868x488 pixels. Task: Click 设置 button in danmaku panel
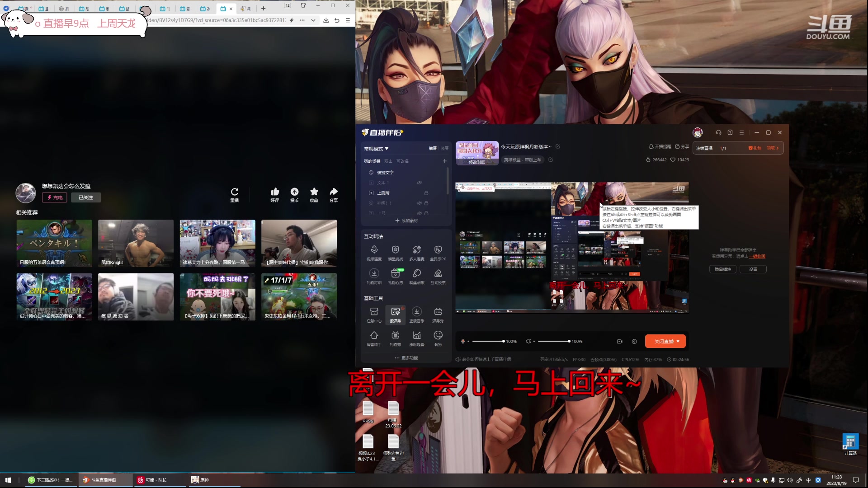[753, 269]
